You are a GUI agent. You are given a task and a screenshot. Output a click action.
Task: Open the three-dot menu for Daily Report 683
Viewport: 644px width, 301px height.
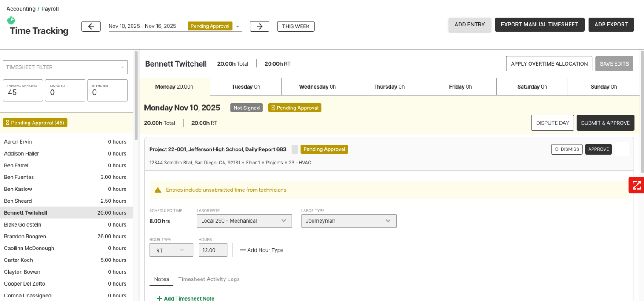622,149
